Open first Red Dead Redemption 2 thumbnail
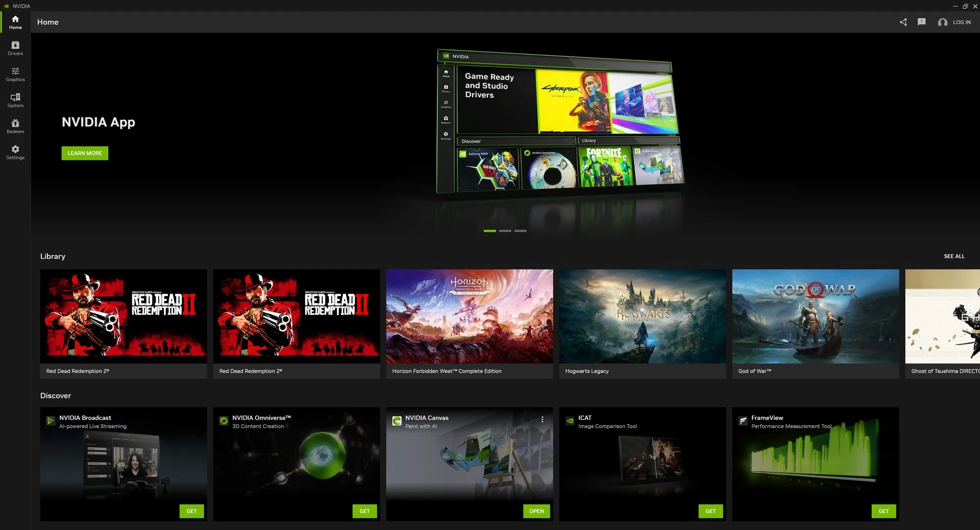 [x=124, y=317]
